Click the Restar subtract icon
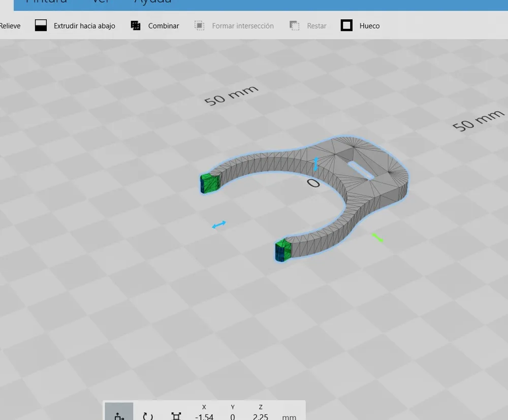Image resolution: width=508 pixels, height=420 pixels. (x=294, y=25)
